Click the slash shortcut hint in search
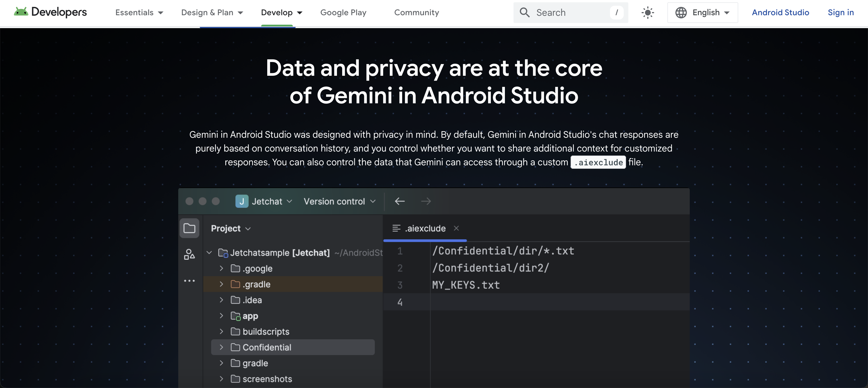 [616, 13]
